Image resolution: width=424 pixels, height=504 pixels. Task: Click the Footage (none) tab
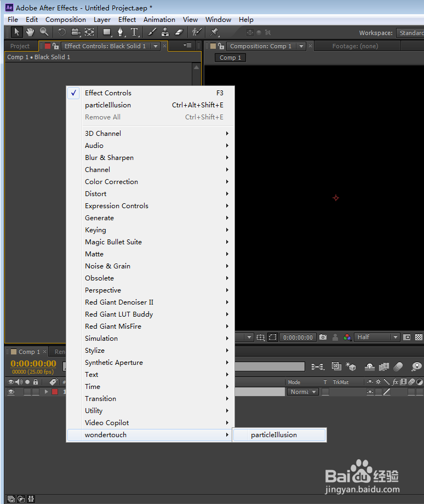click(355, 46)
